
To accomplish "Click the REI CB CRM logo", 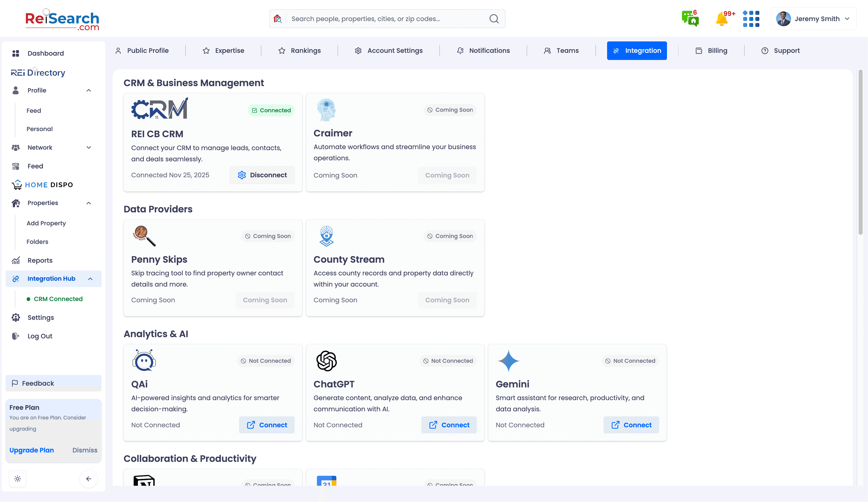I will pyautogui.click(x=159, y=108).
